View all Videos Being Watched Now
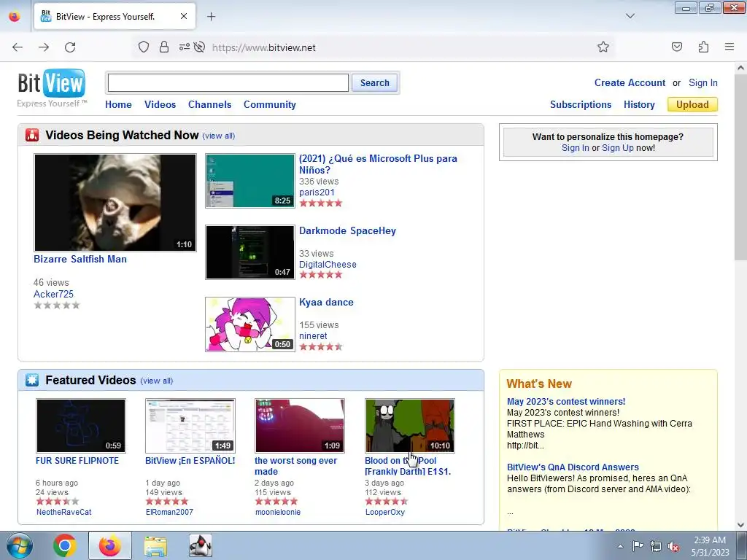 (x=219, y=136)
